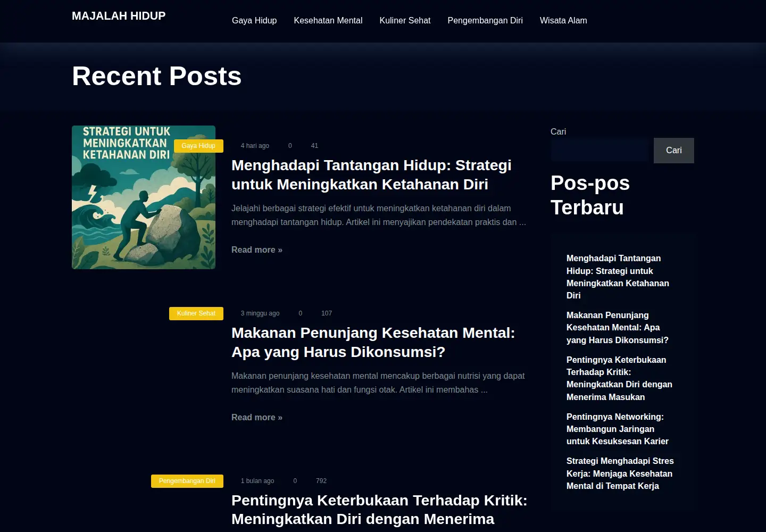Open sidebar link Makanan Penunjang Kesehatan Mental
This screenshot has width=766, height=532.
pos(618,328)
